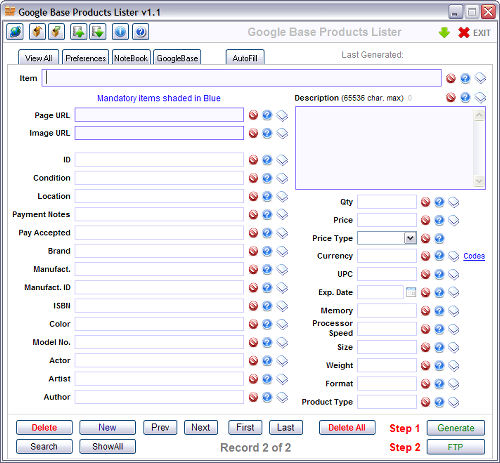Click the import green arrow toolbar icon
Screen dimensions: 500x463
coord(79,32)
